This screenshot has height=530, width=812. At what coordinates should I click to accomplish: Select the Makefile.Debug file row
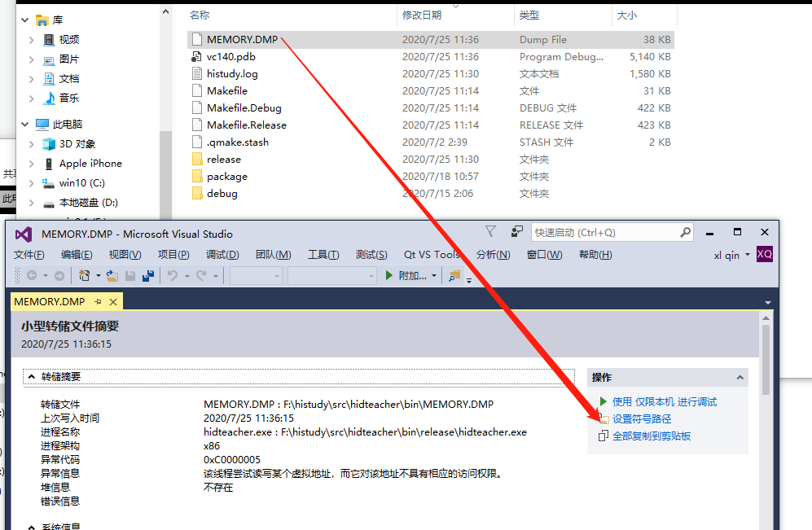430,107
